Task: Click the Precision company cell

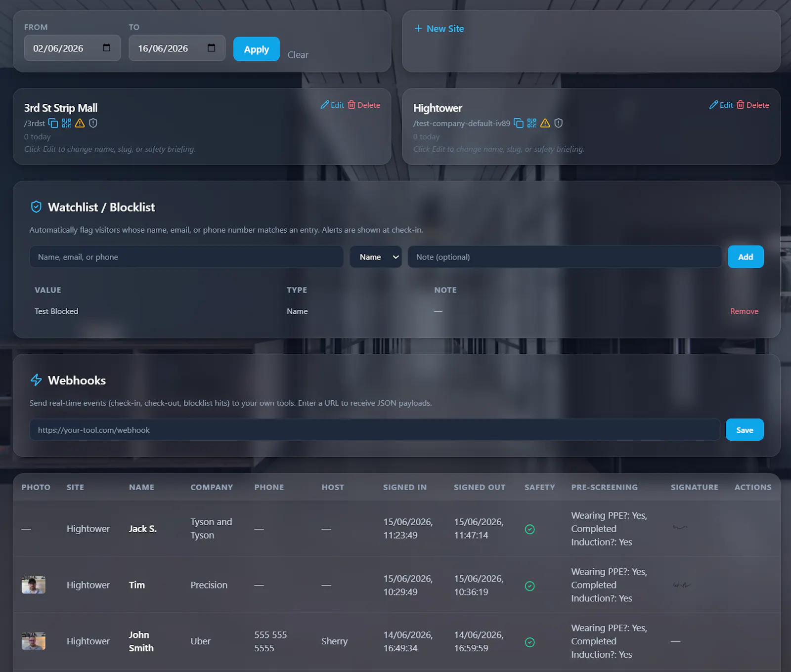Action: [209, 585]
